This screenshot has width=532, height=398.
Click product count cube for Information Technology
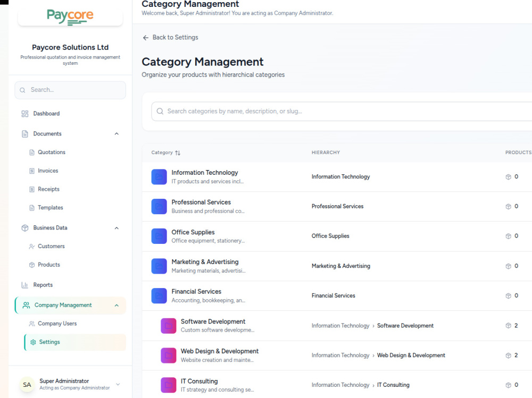point(508,176)
